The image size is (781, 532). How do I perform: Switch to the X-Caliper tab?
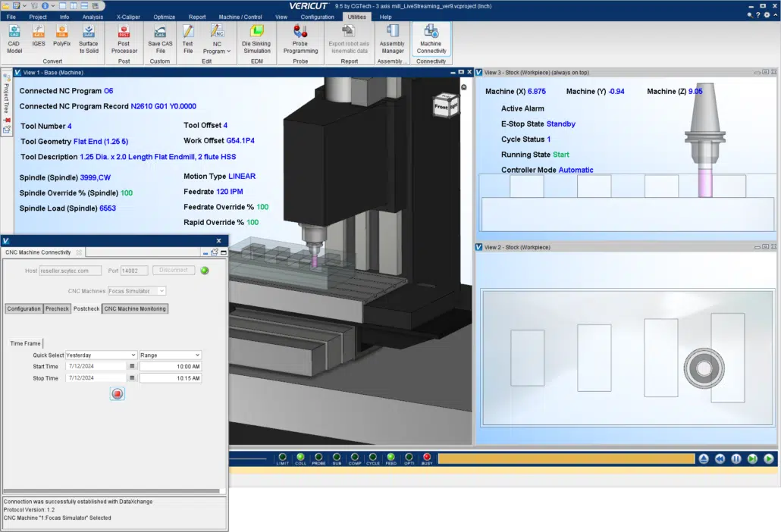pos(128,17)
